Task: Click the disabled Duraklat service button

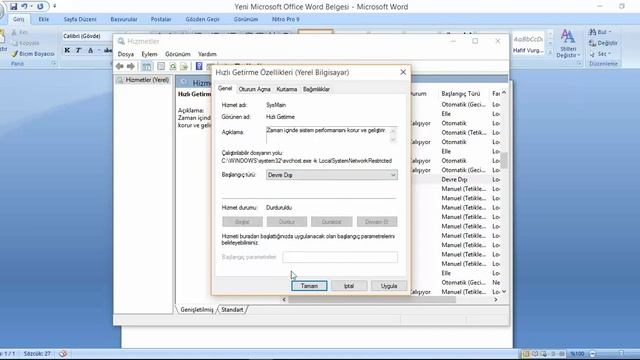Action: pos(331,222)
